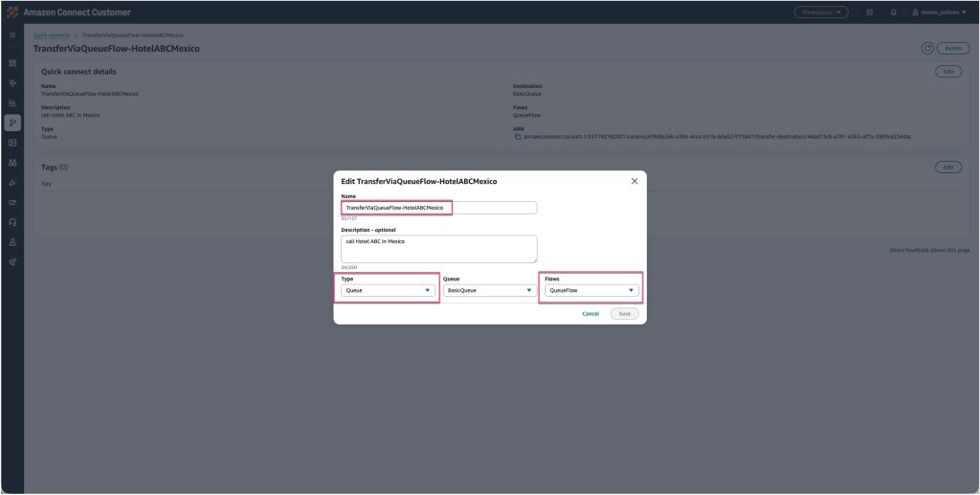This screenshot has height=495, width=980.
Task: Open the user account dropdown menu
Action: [x=940, y=11]
